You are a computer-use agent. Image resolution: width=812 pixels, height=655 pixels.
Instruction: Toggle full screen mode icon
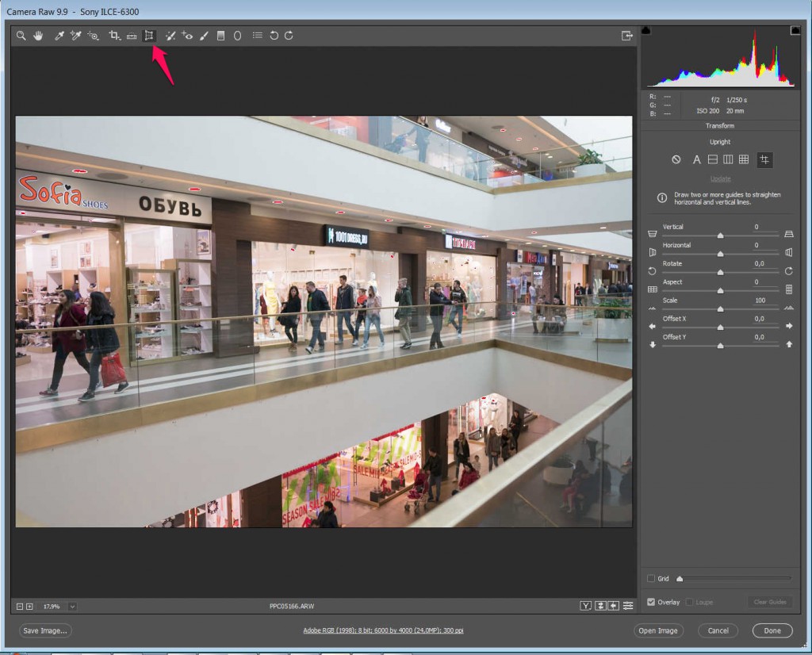pos(627,36)
